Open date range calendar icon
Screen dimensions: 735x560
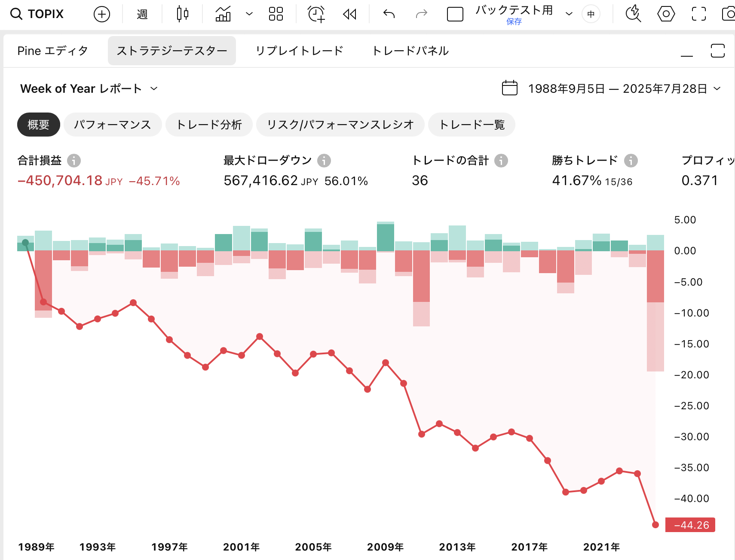pyautogui.click(x=510, y=88)
